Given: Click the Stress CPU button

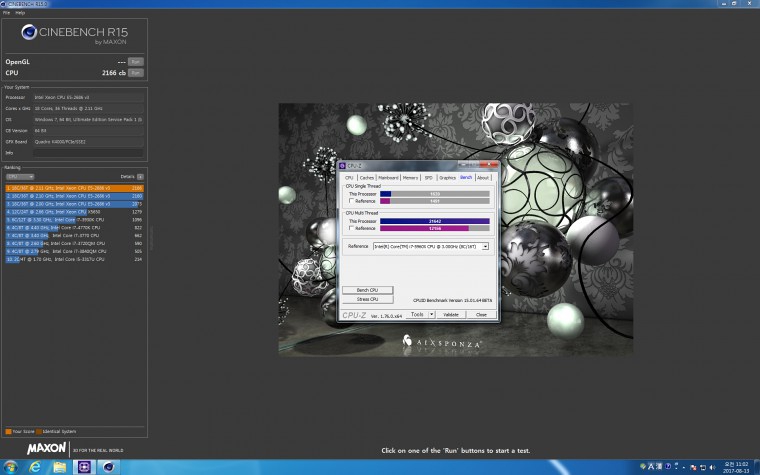Looking at the screenshot, I should coord(367,299).
